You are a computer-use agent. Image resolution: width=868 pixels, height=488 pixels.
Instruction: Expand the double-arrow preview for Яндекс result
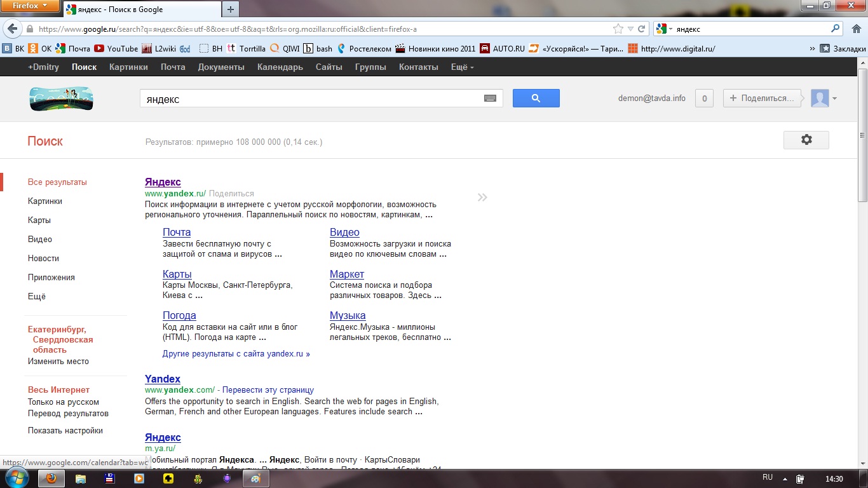[x=482, y=197]
